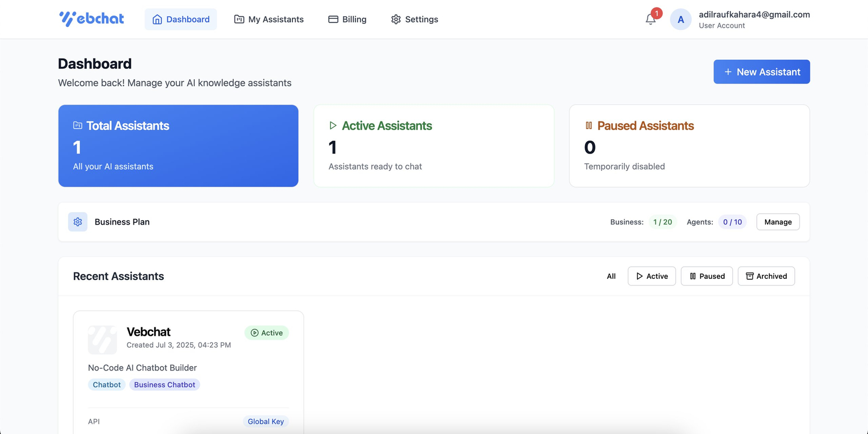Create a New Assistant
Viewport: 868px width, 434px height.
click(x=762, y=72)
